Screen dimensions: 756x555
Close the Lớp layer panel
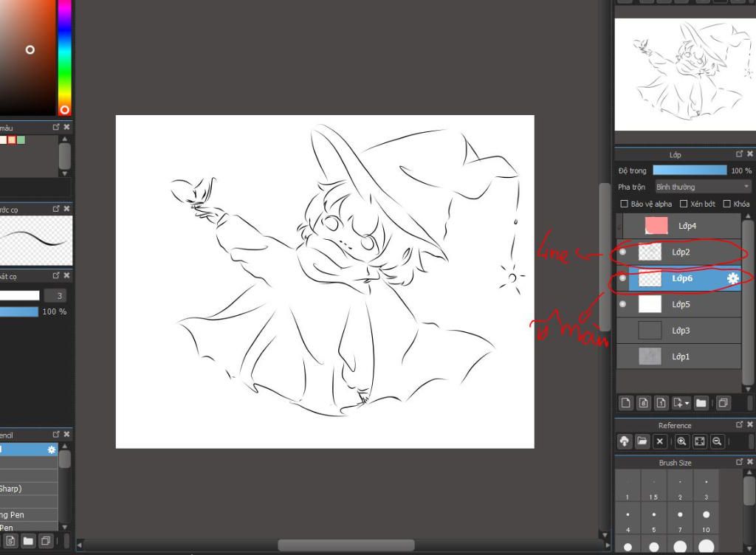click(x=750, y=154)
